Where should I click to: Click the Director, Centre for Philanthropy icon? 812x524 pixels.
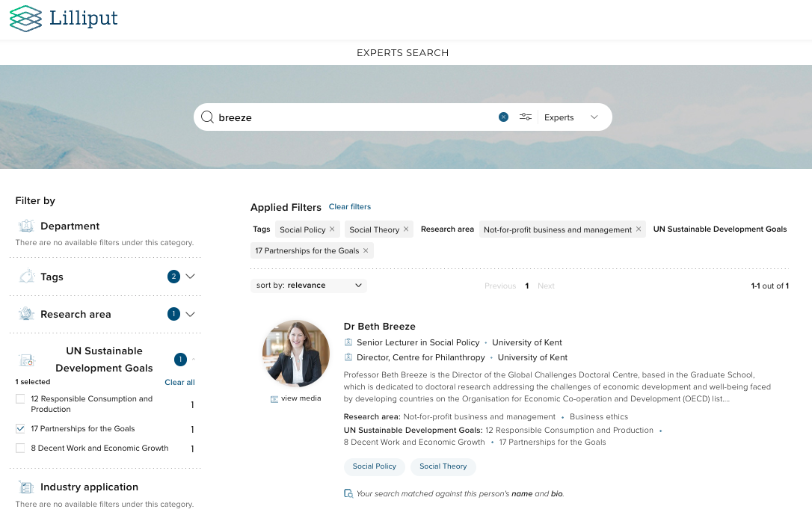(348, 357)
